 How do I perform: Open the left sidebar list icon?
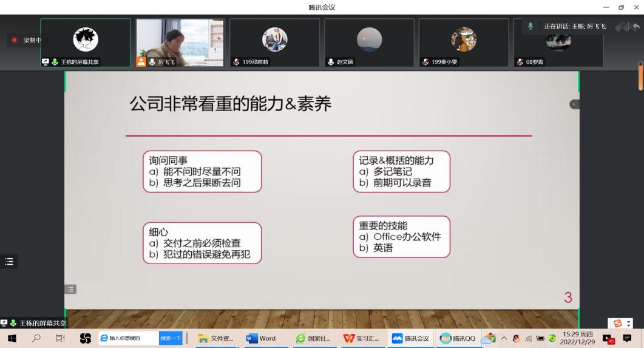tap(8, 262)
